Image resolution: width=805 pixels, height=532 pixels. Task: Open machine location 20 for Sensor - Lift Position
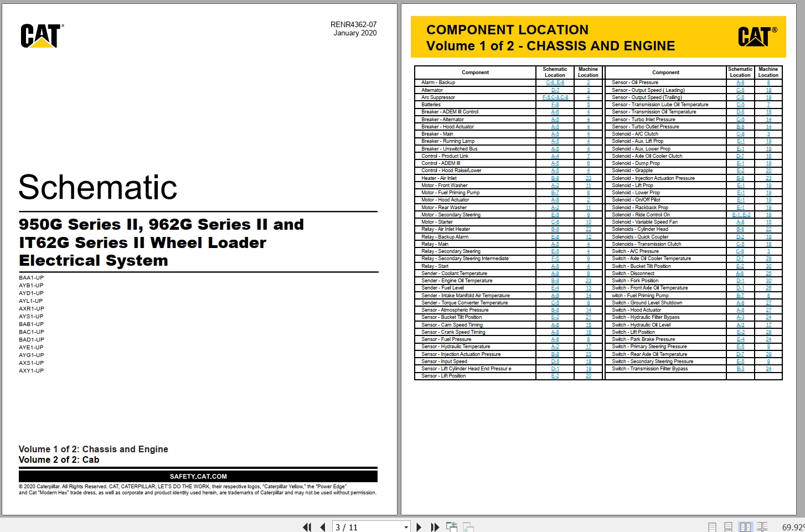coord(588,376)
